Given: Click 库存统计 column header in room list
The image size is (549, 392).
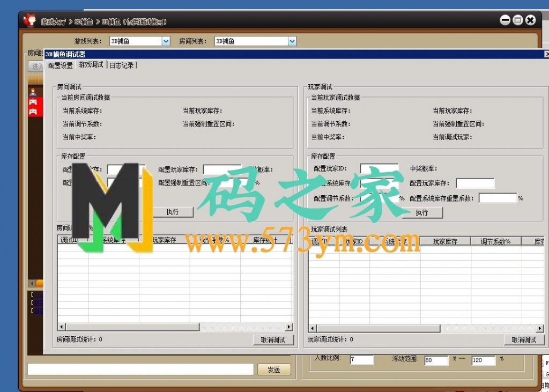Looking at the screenshot, I should [266, 240].
